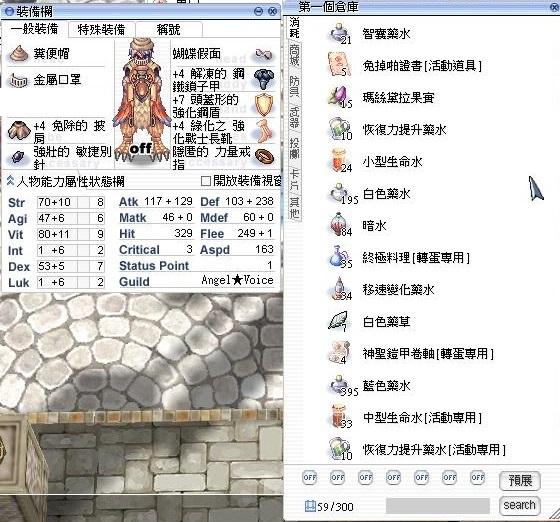
Task: Click the Def 103 + 238 stat
Action: click(x=237, y=202)
